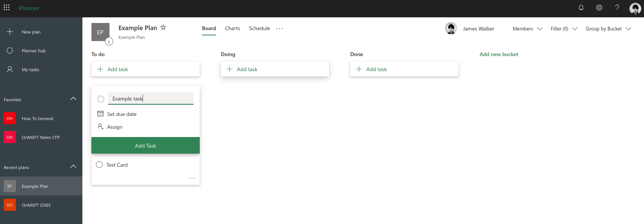
Task: Click the Planner app title
Action: (29, 8)
